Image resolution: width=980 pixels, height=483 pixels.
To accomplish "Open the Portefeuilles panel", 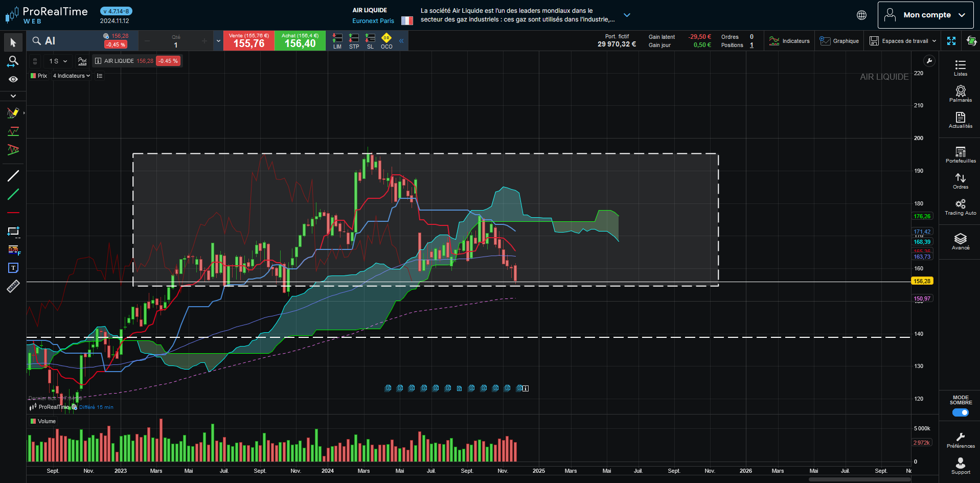I will [960, 155].
